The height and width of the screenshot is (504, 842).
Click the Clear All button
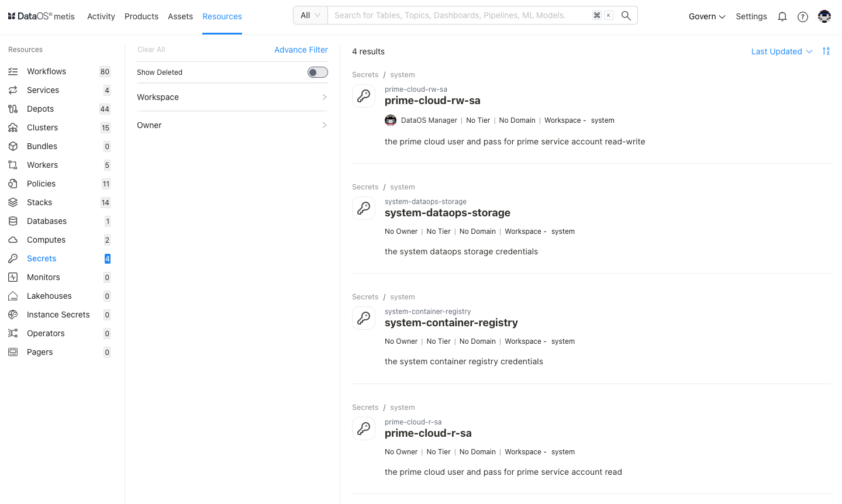point(151,50)
